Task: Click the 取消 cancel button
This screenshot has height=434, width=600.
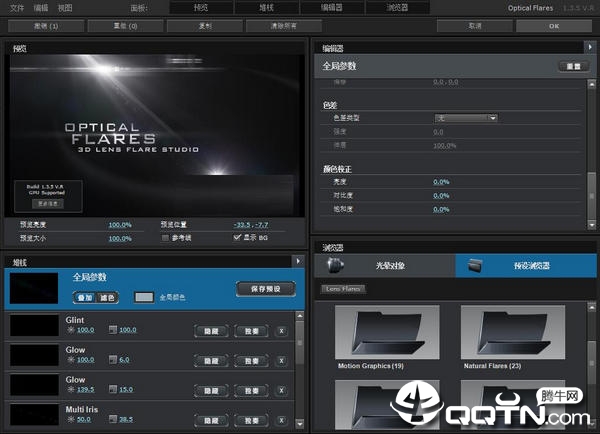Action: (x=474, y=26)
